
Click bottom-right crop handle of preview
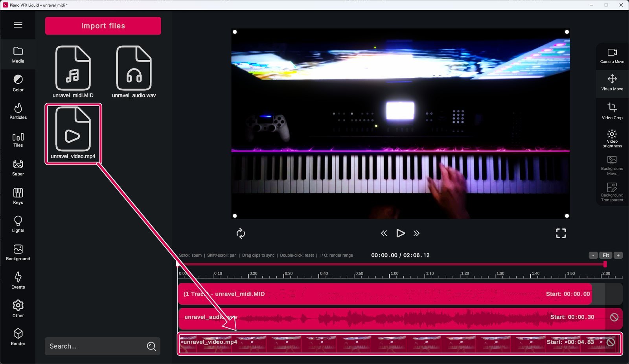(x=567, y=216)
